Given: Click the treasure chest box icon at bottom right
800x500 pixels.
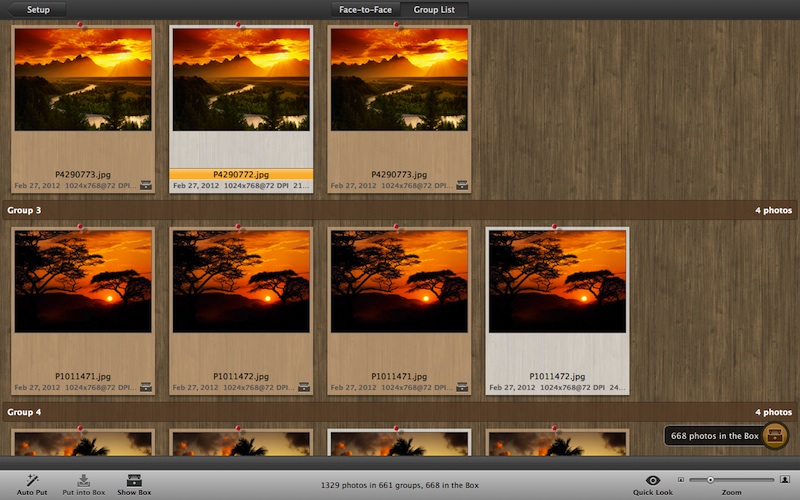Looking at the screenshot, I should [775, 436].
